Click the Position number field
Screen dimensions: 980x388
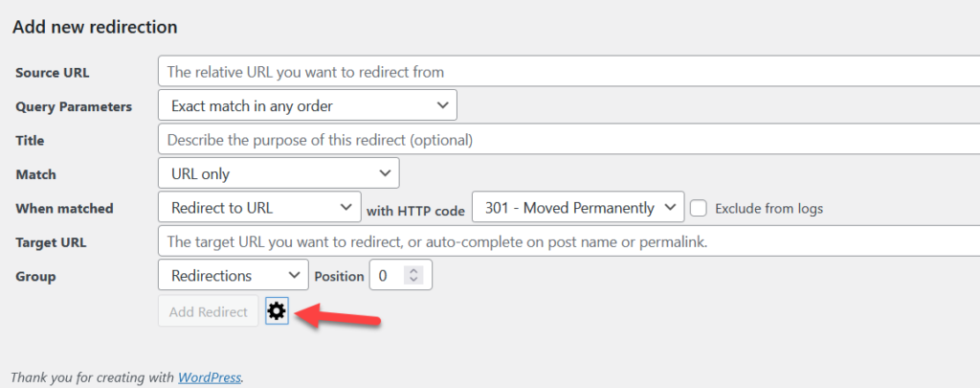pyautogui.click(x=401, y=275)
